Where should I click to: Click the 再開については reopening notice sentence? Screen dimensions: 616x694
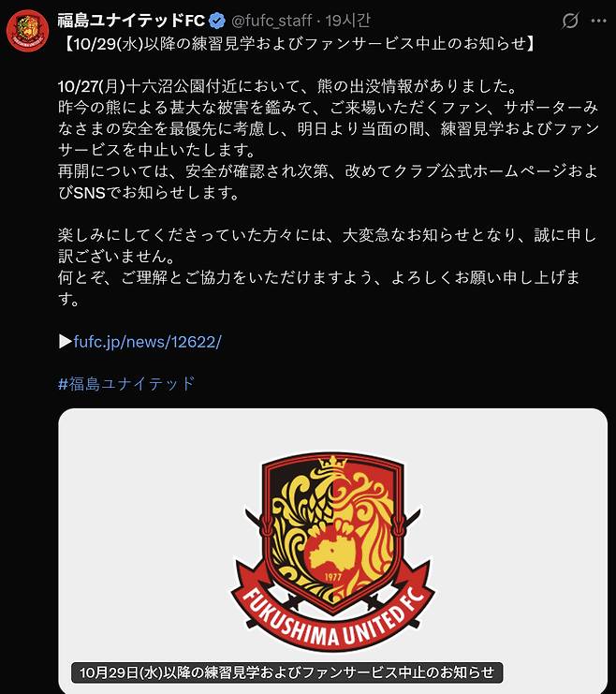coord(328,182)
